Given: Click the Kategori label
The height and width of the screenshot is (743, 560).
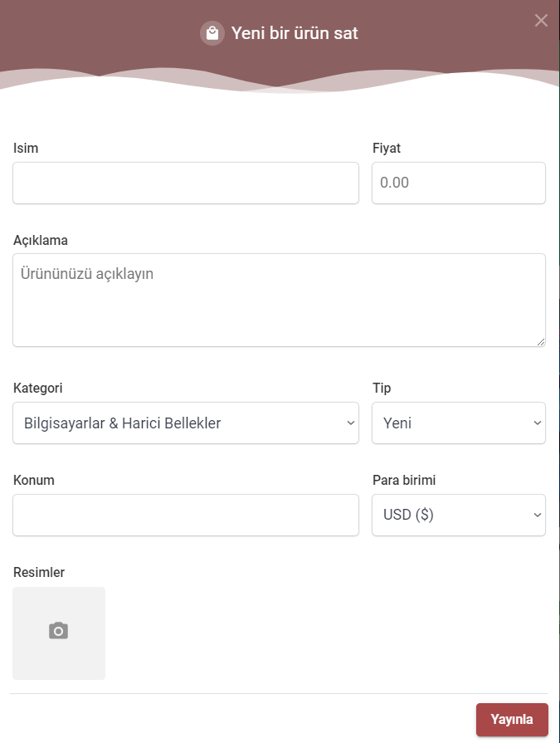Looking at the screenshot, I should click(38, 388).
